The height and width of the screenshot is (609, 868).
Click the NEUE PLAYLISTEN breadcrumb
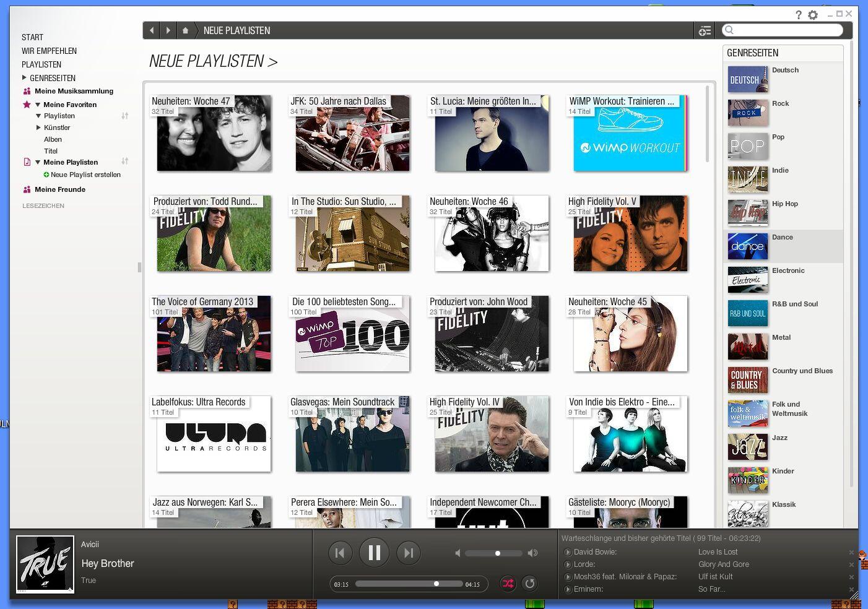[237, 30]
